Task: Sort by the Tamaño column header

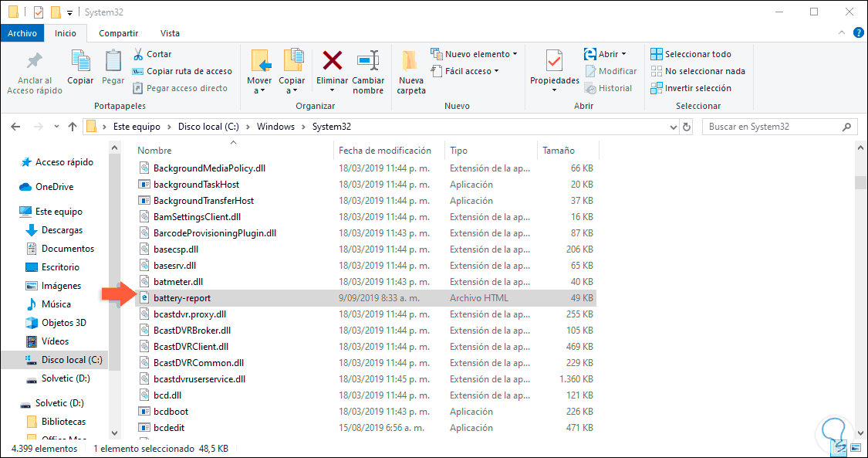Action: [559, 151]
